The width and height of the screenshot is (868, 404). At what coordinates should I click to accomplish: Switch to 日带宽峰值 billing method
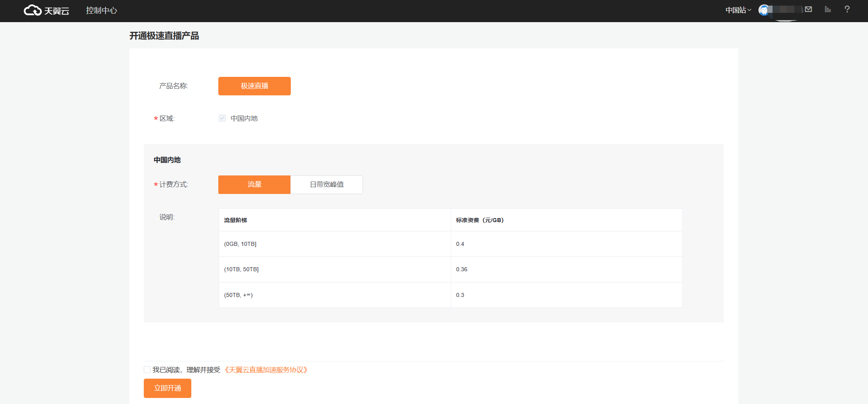pyautogui.click(x=327, y=185)
